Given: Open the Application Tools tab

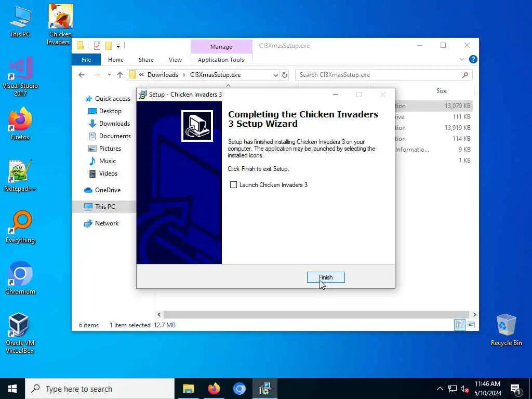Looking at the screenshot, I should click(x=221, y=60).
